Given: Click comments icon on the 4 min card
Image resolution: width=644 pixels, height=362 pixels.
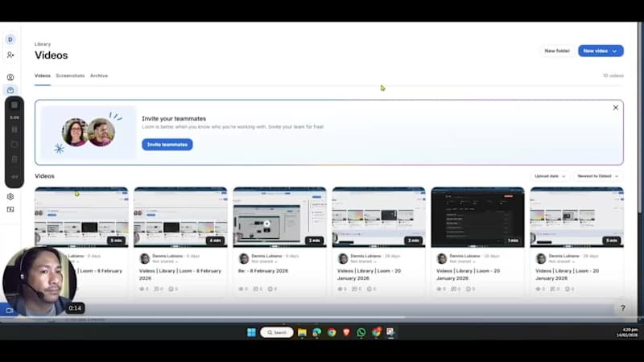Looking at the screenshot, I should (x=158, y=289).
